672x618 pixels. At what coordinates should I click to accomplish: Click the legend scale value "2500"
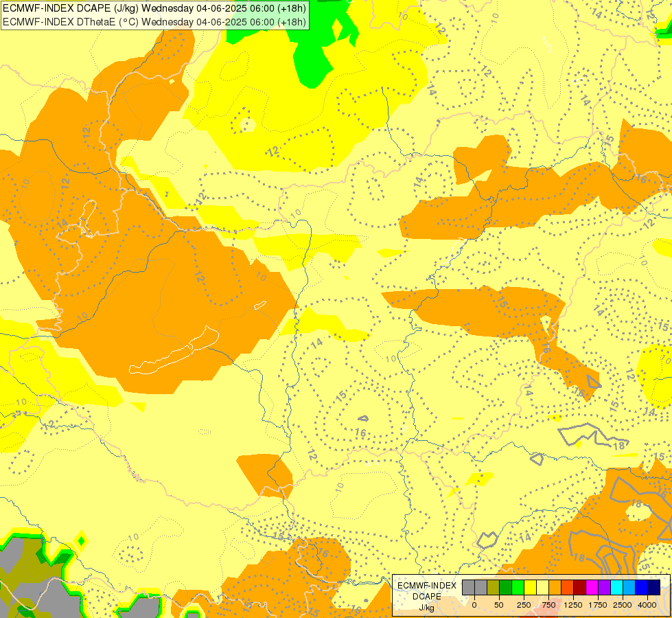tap(623, 605)
